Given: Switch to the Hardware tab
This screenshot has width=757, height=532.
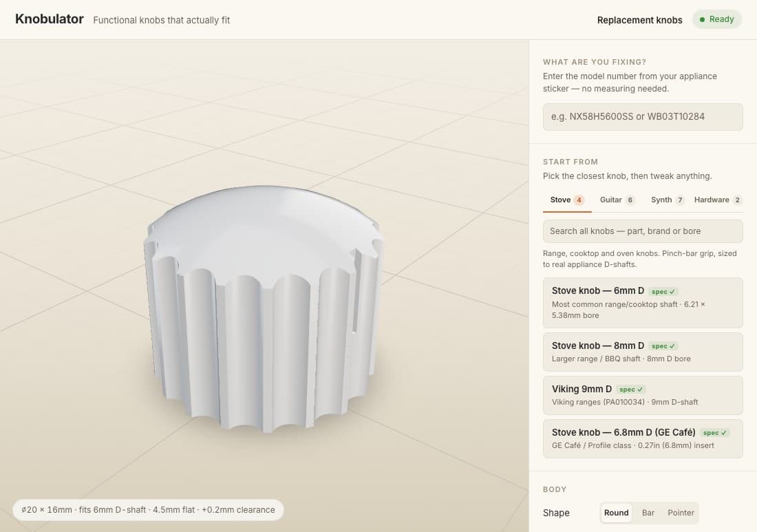Looking at the screenshot, I should pos(717,200).
